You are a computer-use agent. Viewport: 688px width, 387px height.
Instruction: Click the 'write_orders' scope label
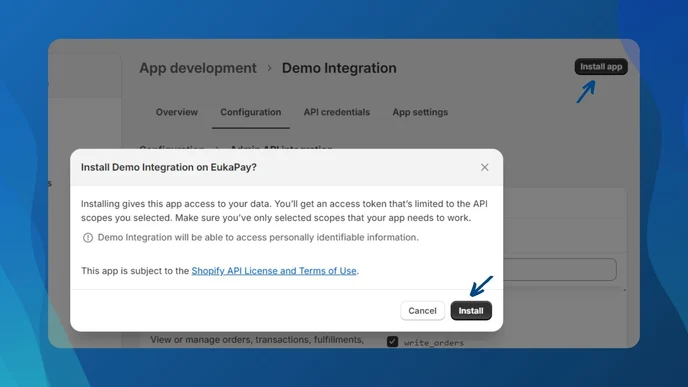(x=434, y=343)
